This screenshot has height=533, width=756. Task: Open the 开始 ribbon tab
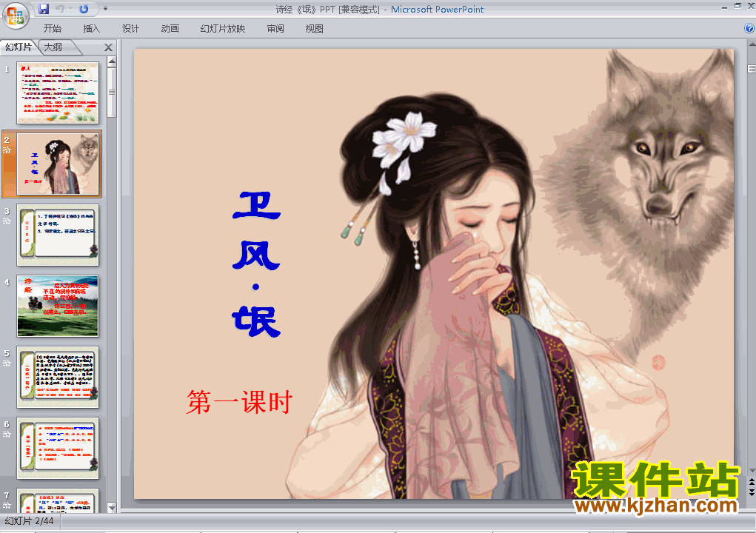(52, 29)
